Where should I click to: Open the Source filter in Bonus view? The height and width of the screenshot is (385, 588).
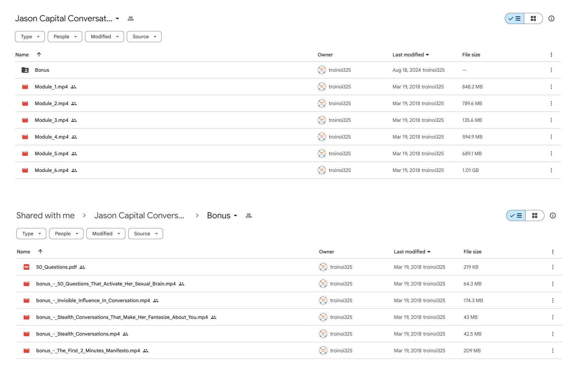pyautogui.click(x=146, y=234)
